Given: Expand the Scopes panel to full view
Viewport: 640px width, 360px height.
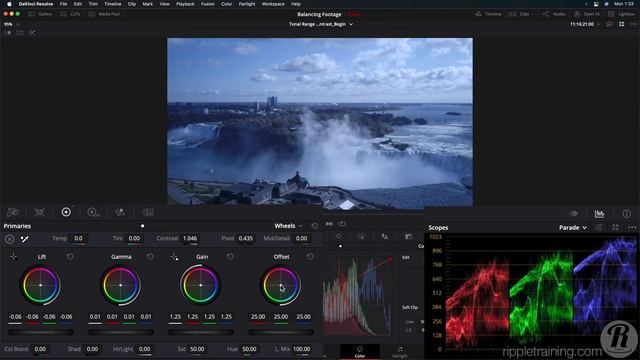Looking at the screenshot, I should (x=616, y=228).
